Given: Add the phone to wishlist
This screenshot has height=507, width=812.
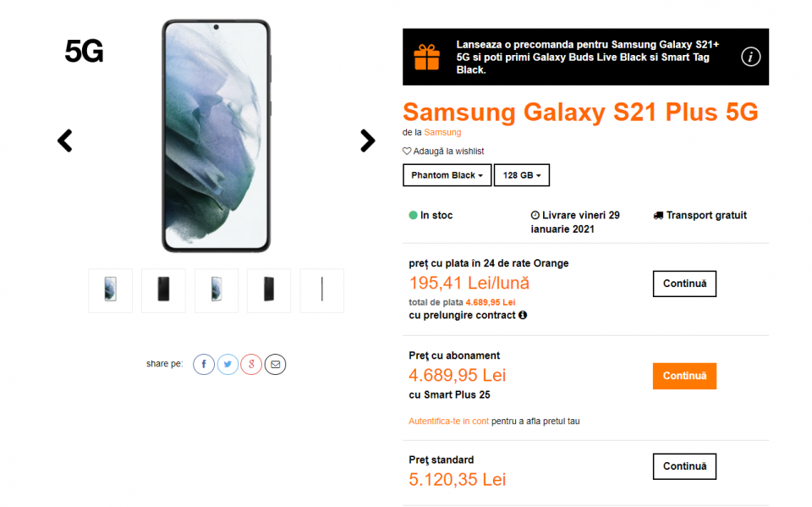Looking at the screenshot, I should point(443,151).
